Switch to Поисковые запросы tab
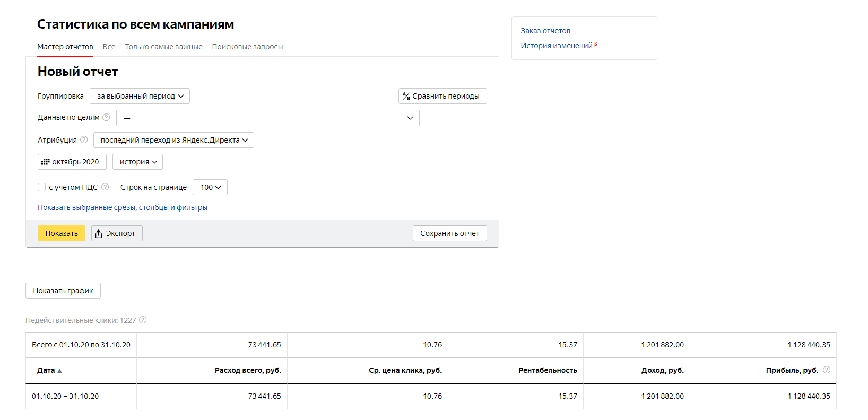The image size is (868, 420). point(247,47)
